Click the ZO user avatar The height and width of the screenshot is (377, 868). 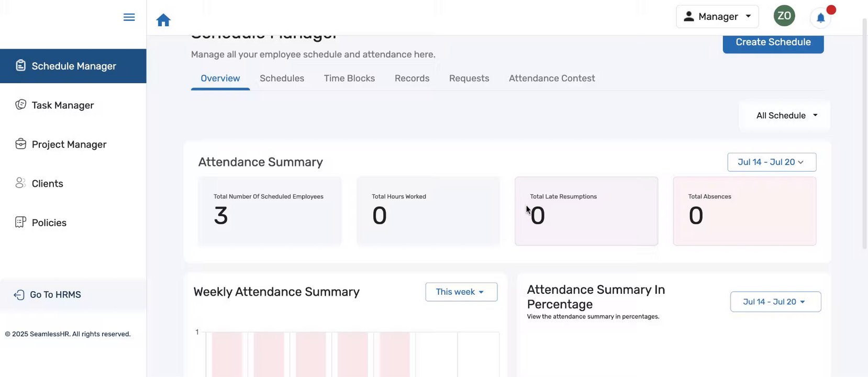[x=784, y=16]
